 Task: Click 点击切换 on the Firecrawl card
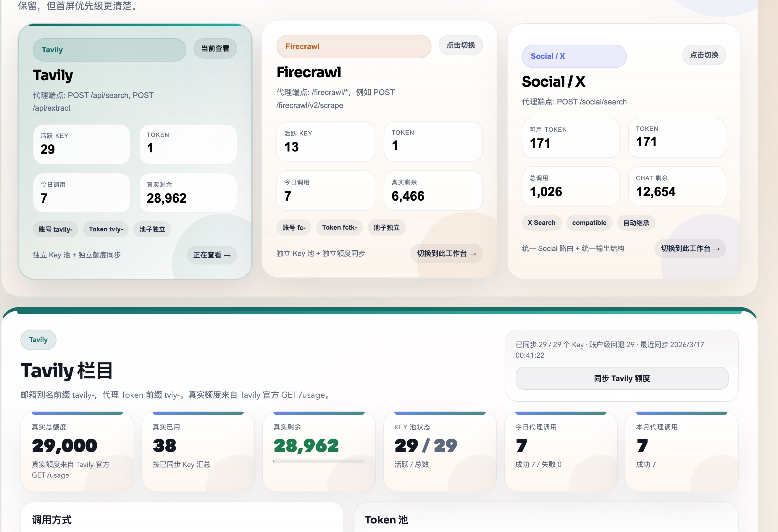(460, 45)
